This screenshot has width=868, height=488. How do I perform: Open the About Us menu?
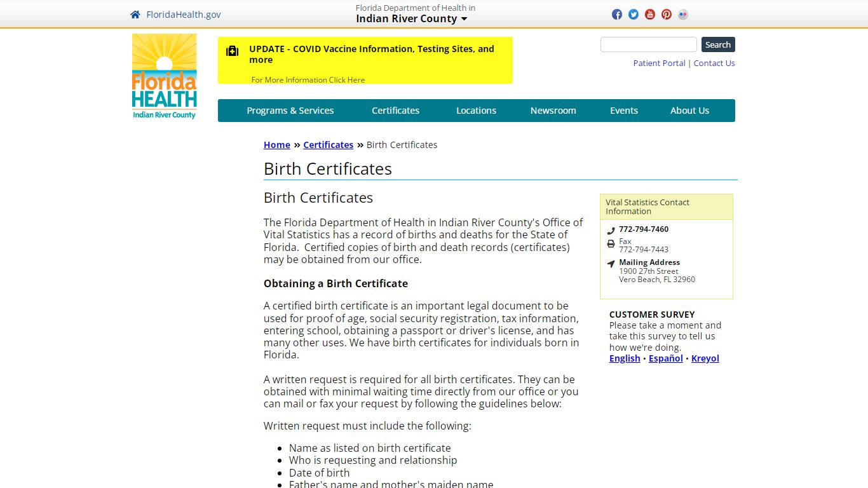(690, 111)
